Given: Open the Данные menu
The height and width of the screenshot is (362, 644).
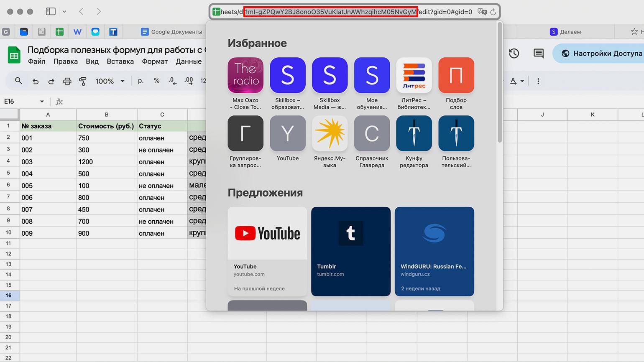Looking at the screenshot, I should tap(189, 61).
